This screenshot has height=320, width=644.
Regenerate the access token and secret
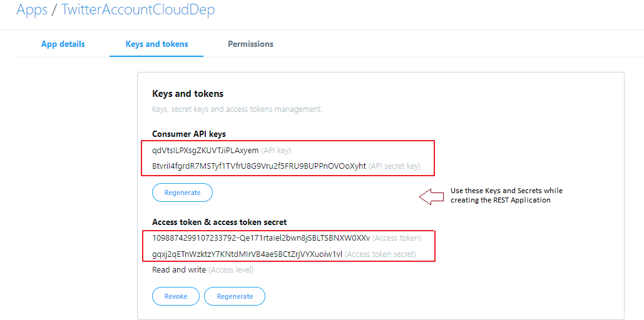tap(235, 296)
